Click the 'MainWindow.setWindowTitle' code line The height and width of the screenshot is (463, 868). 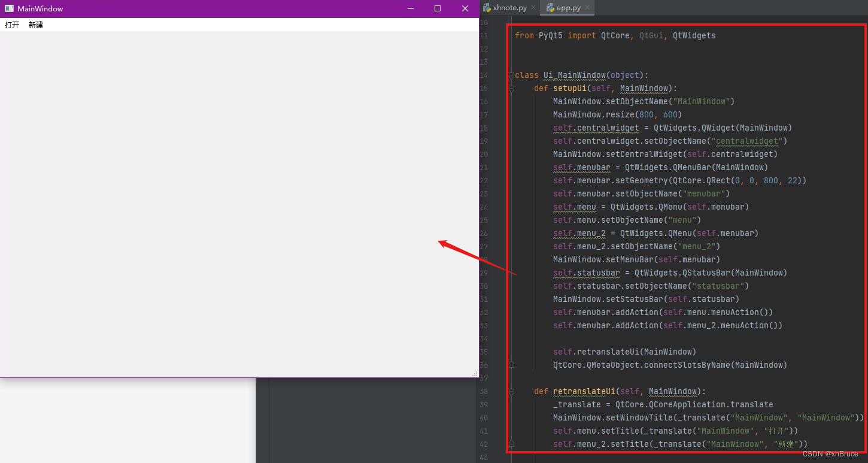(x=709, y=417)
